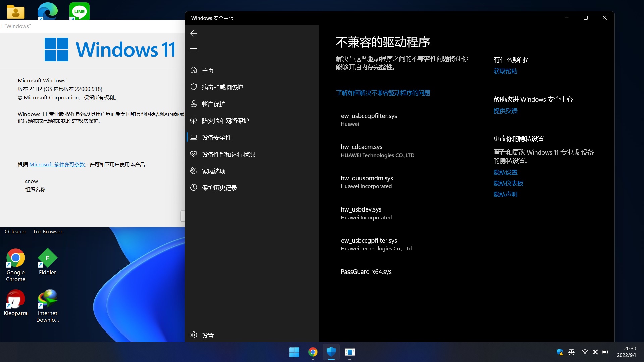Open the Start menu on taskbar
Screen dimensions: 644x362
[294, 352]
